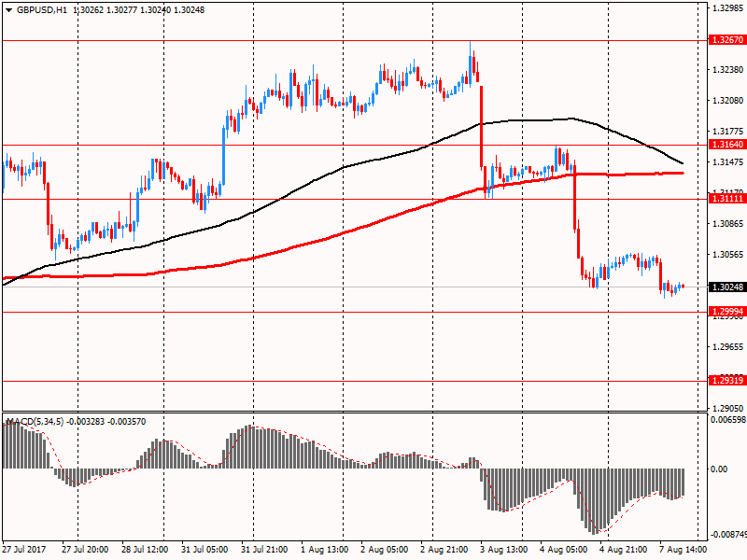The image size is (747, 560).
Task: Select the 1.32670 red resistance level label
Action: coord(727,39)
